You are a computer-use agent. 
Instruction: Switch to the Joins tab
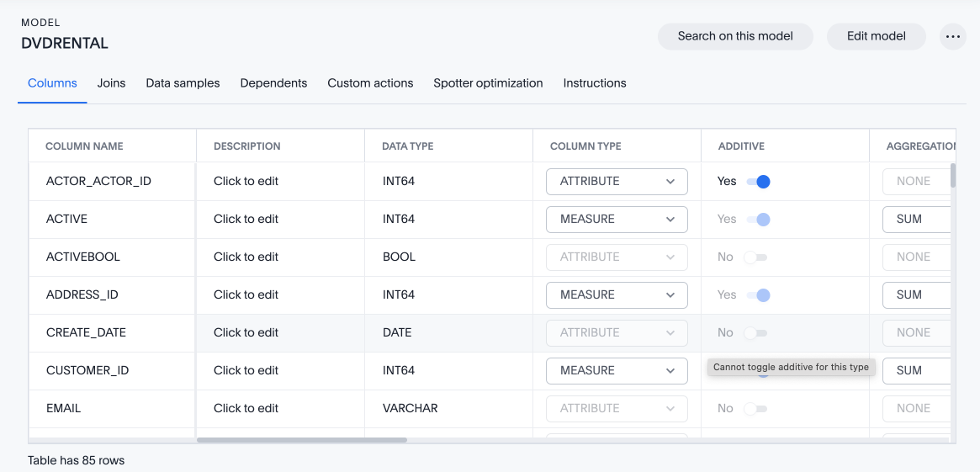(111, 83)
